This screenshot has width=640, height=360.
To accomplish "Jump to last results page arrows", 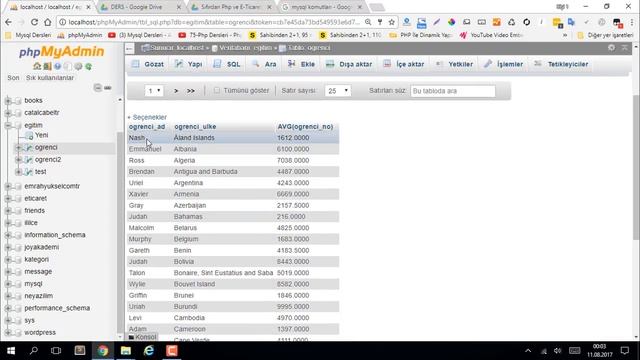I will (x=191, y=91).
